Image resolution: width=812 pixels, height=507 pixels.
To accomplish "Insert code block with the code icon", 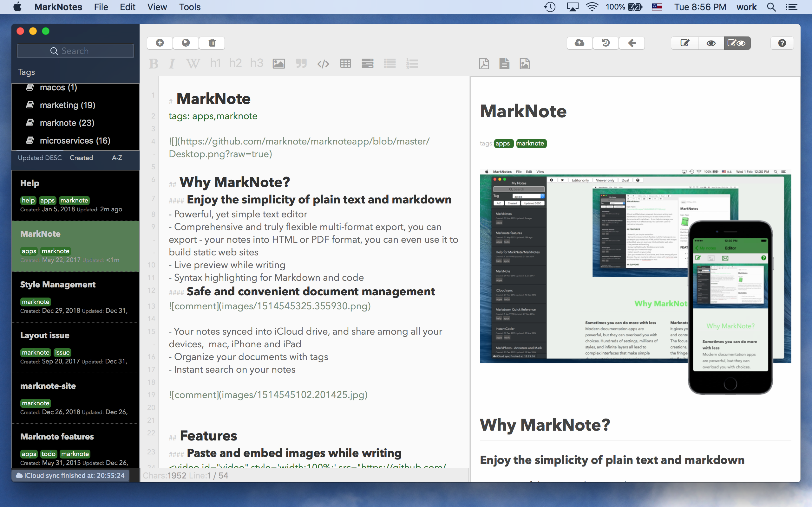I will click(323, 63).
